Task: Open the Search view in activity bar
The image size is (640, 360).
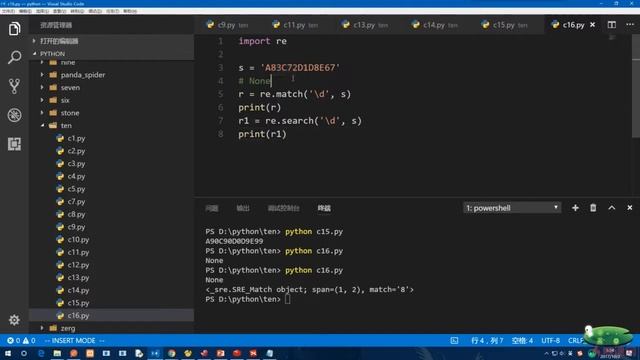Action: [14, 57]
